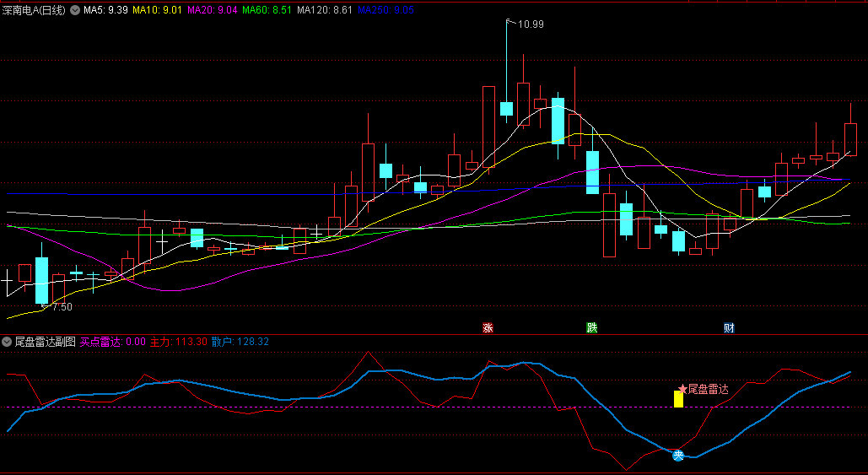Image resolution: width=868 pixels, height=475 pixels.
Task: Click the blue circular buy signal icon
Action: click(677, 455)
